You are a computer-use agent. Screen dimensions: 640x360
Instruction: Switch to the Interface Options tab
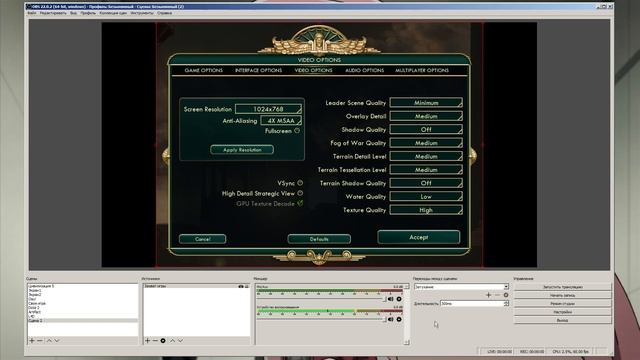[x=258, y=70]
